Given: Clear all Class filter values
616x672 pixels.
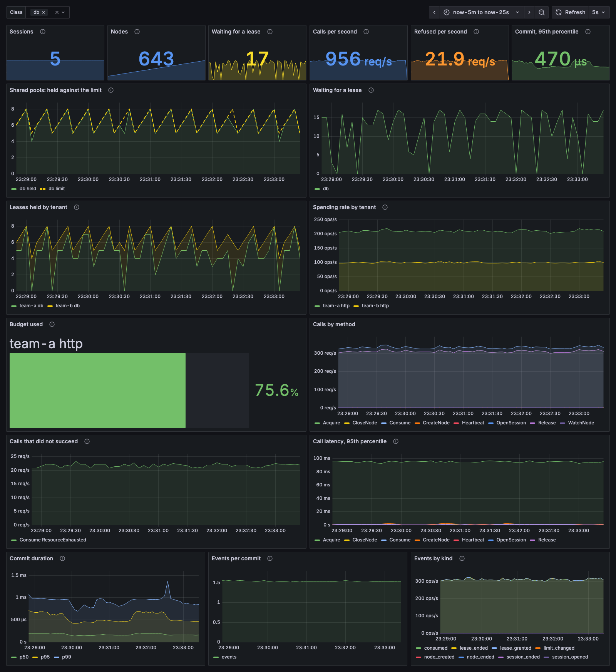Looking at the screenshot, I should pos(57,12).
